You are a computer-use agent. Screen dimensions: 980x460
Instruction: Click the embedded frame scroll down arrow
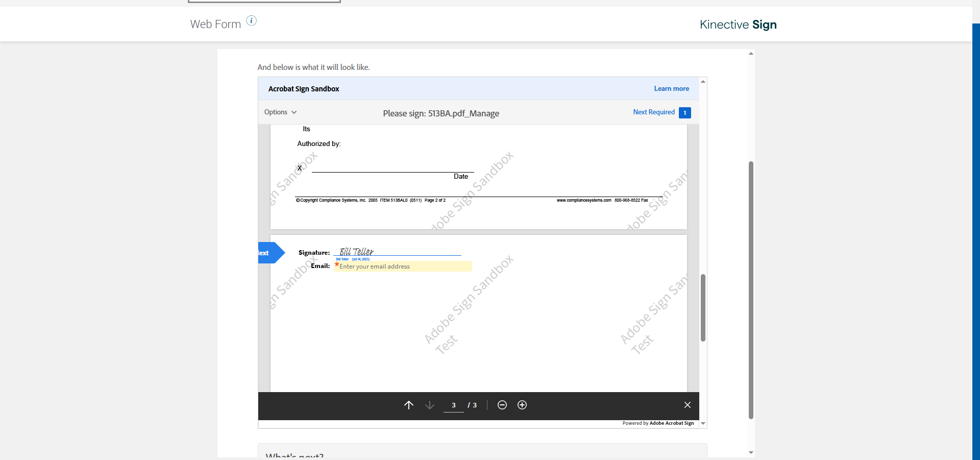[x=703, y=423]
